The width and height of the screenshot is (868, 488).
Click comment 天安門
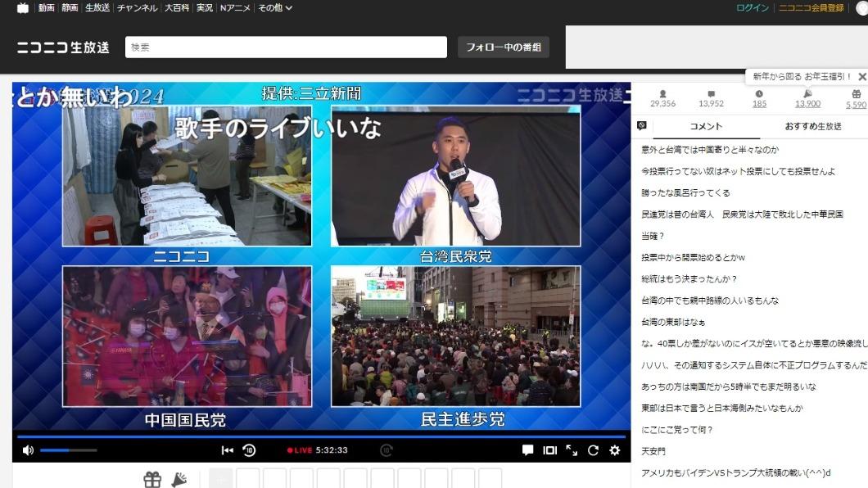coord(653,451)
